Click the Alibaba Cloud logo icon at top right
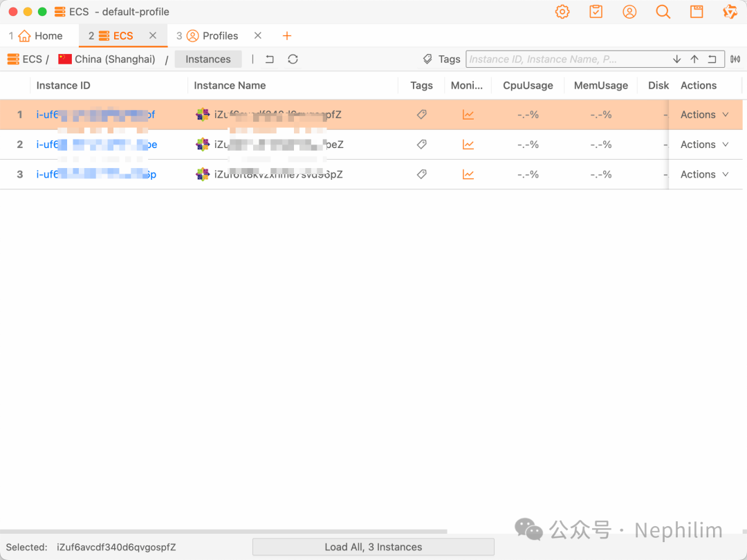747x560 pixels. (730, 12)
